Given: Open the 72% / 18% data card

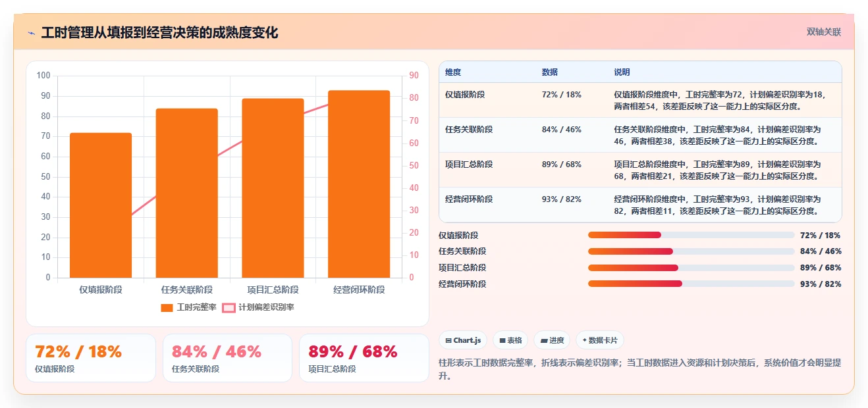Looking at the screenshot, I should 91,358.
